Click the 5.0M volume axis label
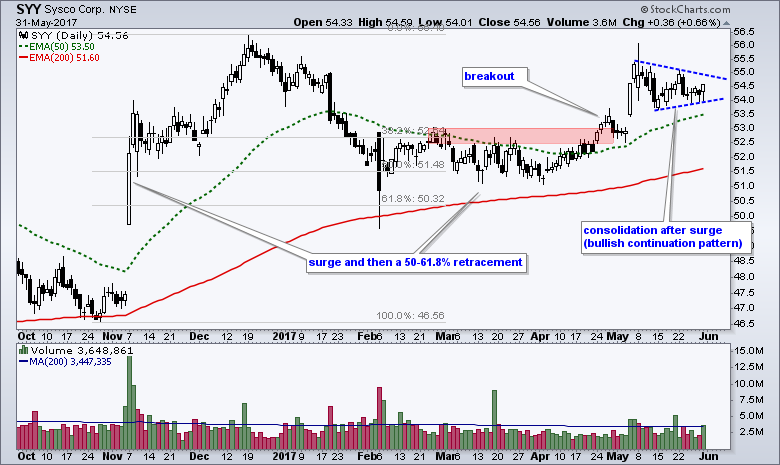The height and width of the screenshot is (465, 780). pos(749,416)
